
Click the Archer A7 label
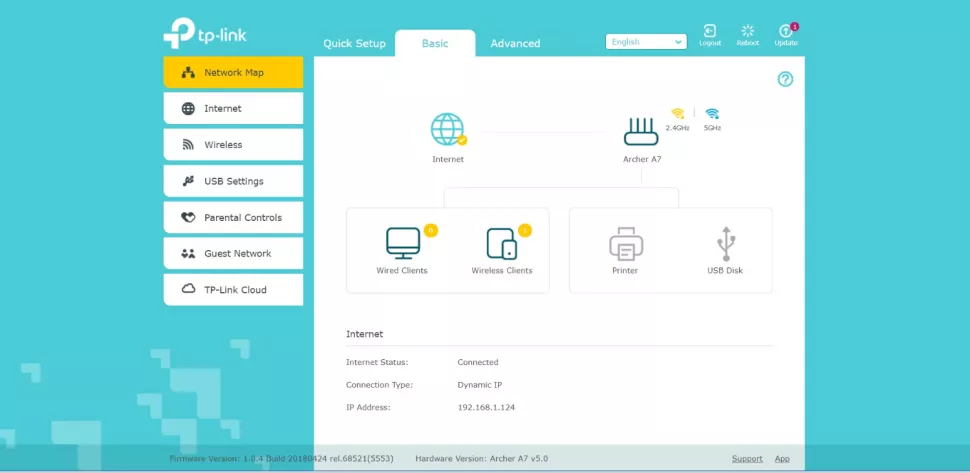[x=641, y=160]
